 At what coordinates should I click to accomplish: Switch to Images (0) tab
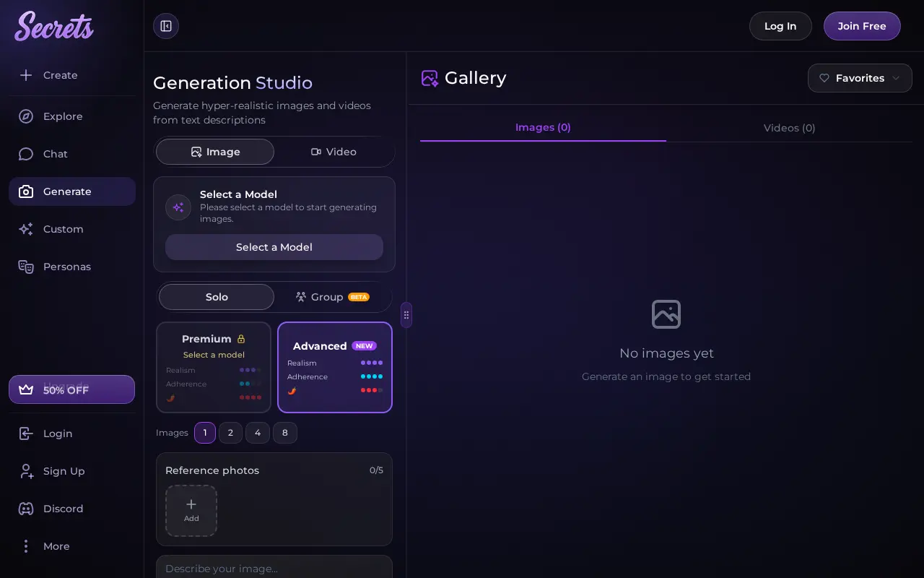tap(543, 127)
